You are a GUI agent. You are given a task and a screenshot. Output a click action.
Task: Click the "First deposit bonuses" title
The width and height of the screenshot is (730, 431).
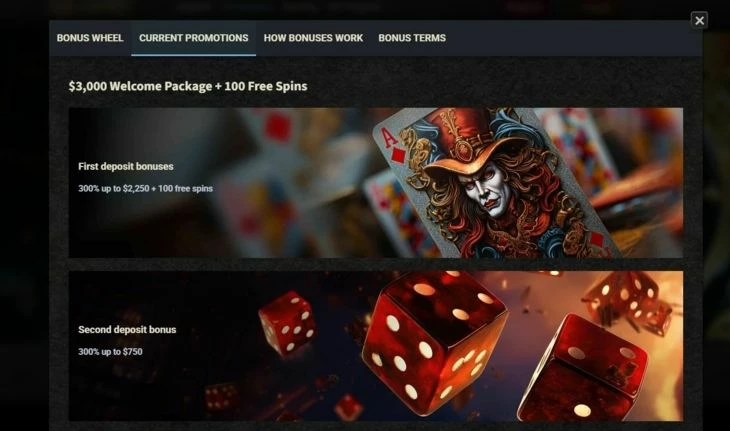[x=126, y=167]
